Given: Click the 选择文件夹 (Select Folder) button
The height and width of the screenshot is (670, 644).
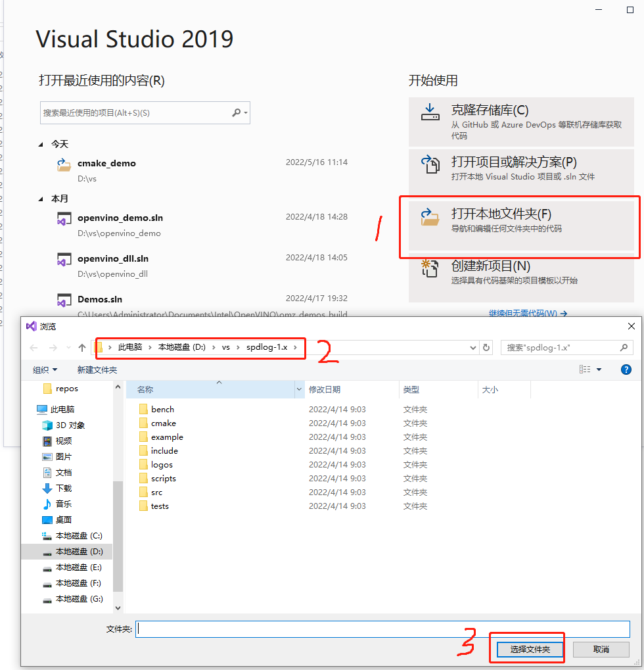Looking at the screenshot, I should [530, 650].
